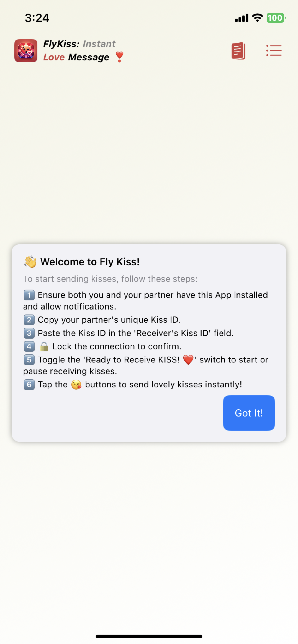Click the Welcome to Fly Kiss heading

pyautogui.click(x=90, y=261)
